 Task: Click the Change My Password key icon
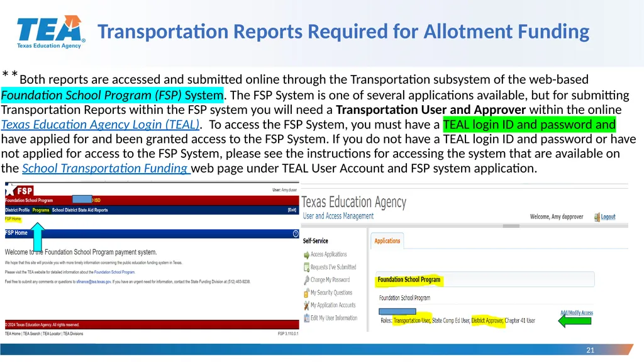pyautogui.click(x=306, y=280)
